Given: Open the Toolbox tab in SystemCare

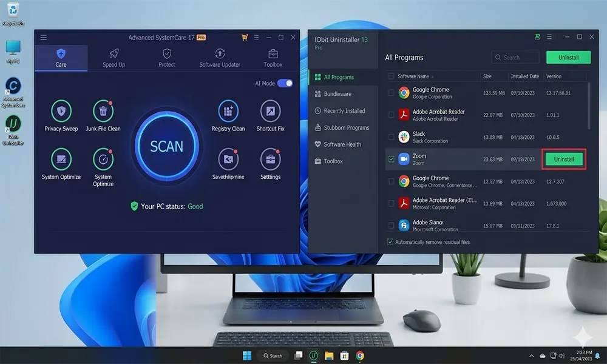Looking at the screenshot, I should 273,58.
